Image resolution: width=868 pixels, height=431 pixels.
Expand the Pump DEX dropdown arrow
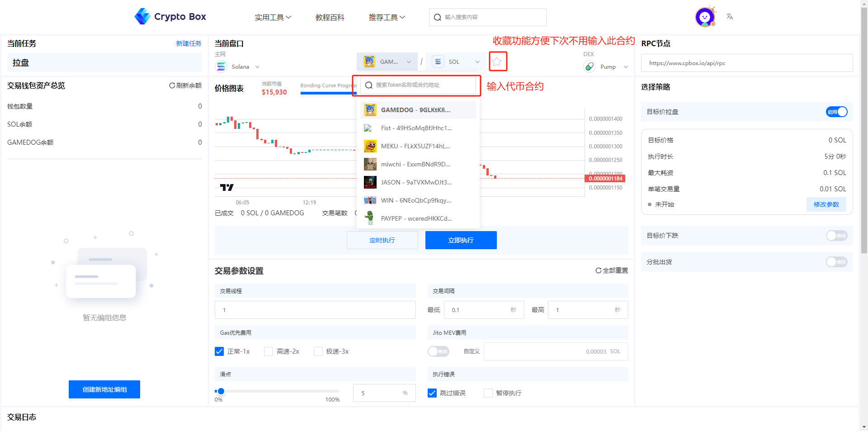pyautogui.click(x=626, y=67)
